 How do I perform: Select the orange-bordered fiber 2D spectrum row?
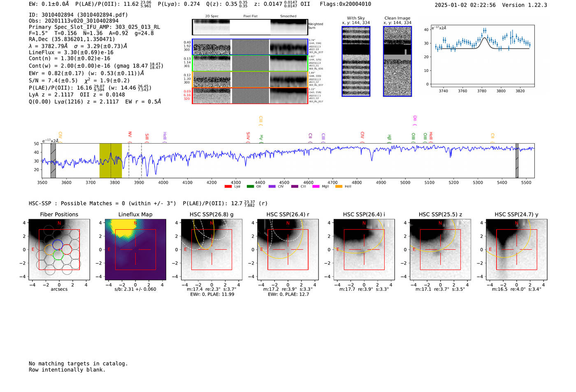point(250,79)
